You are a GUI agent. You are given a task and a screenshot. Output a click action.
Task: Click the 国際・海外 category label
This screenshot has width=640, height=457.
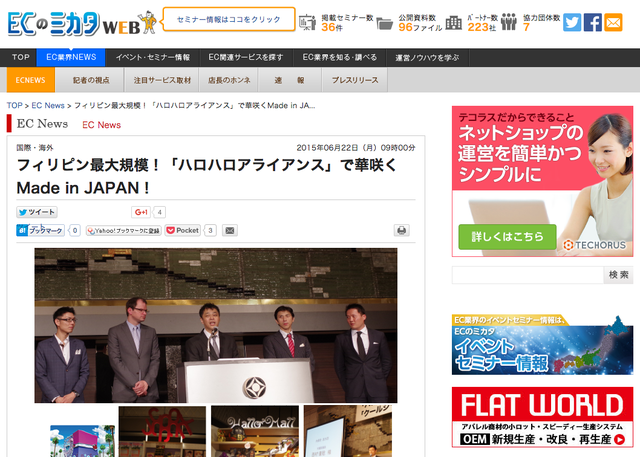[35, 148]
